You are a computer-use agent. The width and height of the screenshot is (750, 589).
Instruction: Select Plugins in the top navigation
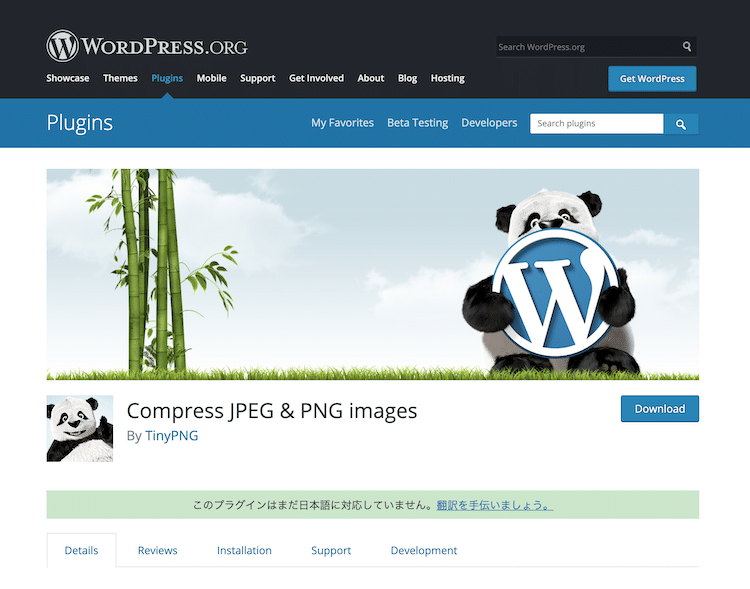167,78
